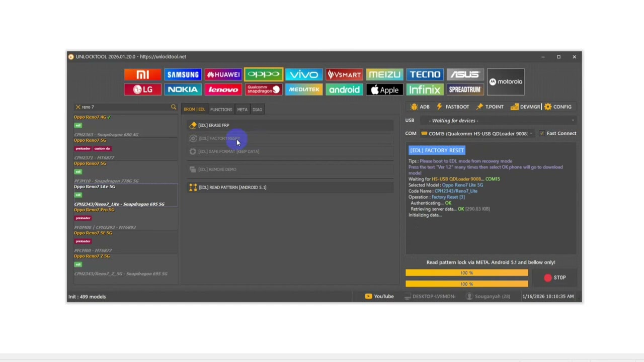Select the Xiaomi MI brand logo
This screenshot has height=362, width=644.
(142, 74)
